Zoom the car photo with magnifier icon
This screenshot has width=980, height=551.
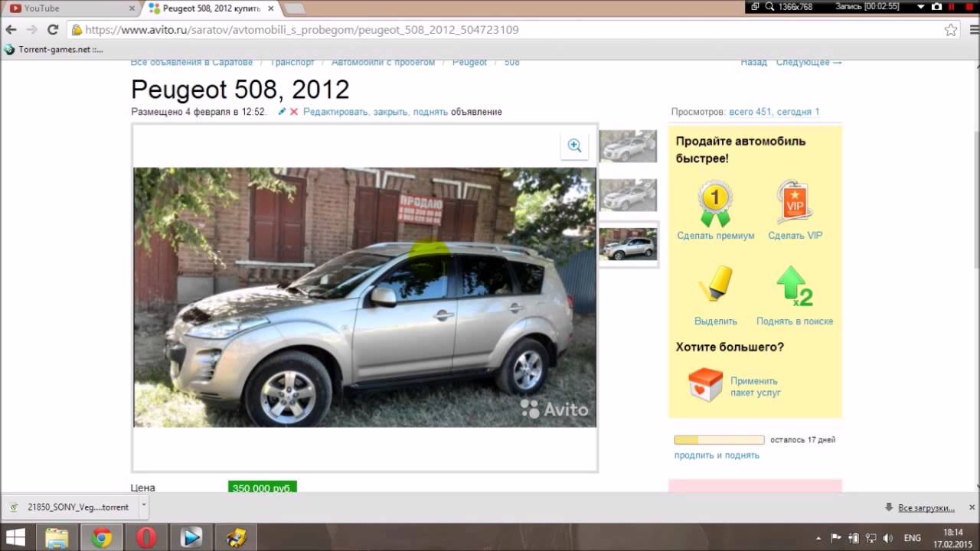[574, 145]
